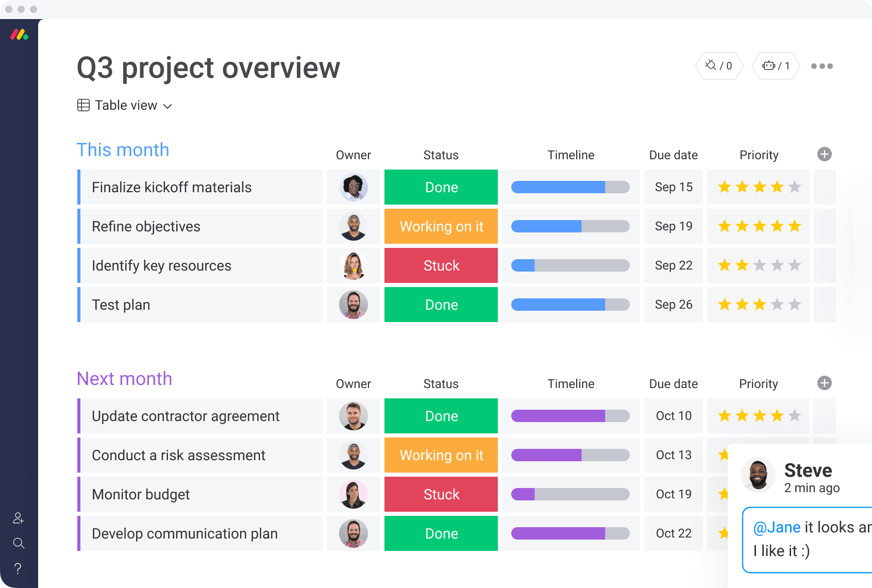Collapse the Next month group header

coord(124,379)
